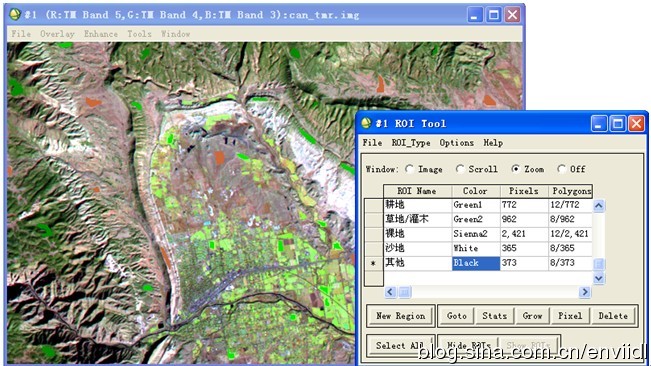Click New Region button
The height and width of the screenshot is (366, 651).
click(401, 316)
